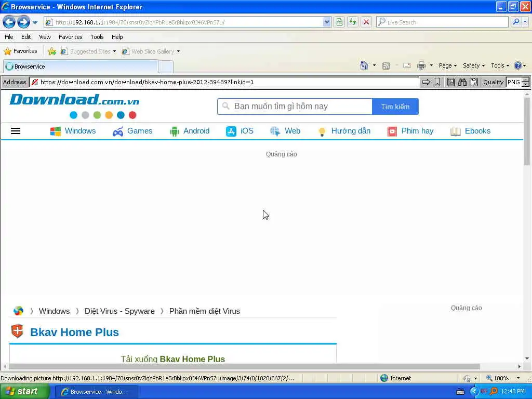Click the IE address bar with 192.168.1.1 URL
The image size is (532, 399).
183,22
